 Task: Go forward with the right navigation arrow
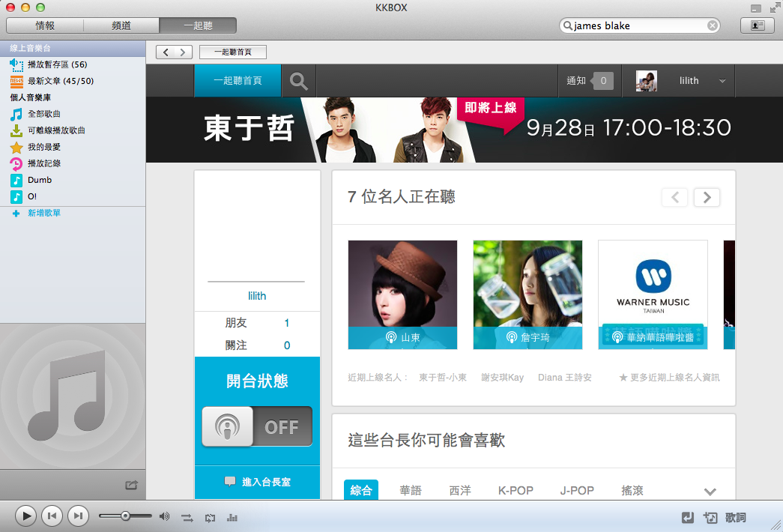click(184, 52)
